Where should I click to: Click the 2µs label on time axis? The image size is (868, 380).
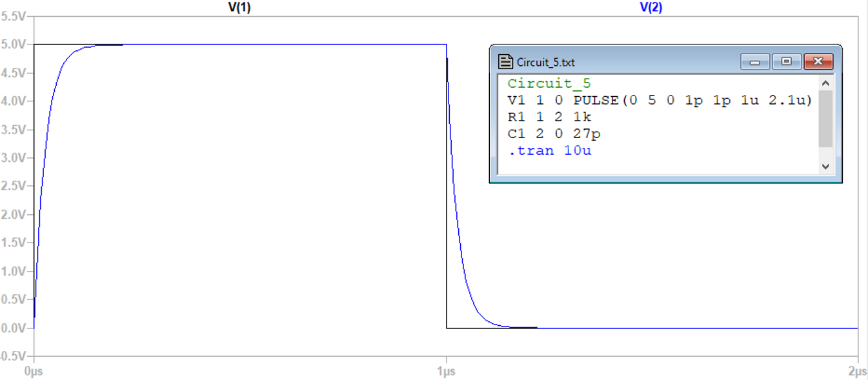(857, 372)
